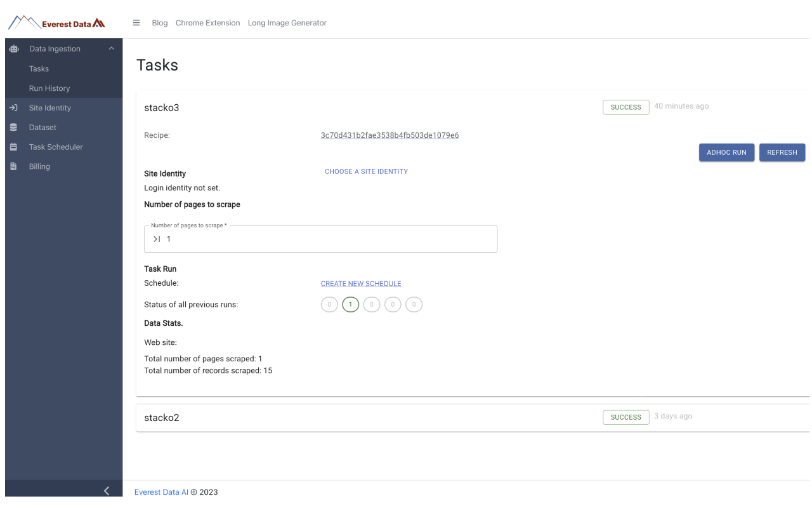Open recipe 3c70d431b2fae3538b4fb503de1079e6

(390, 135)
